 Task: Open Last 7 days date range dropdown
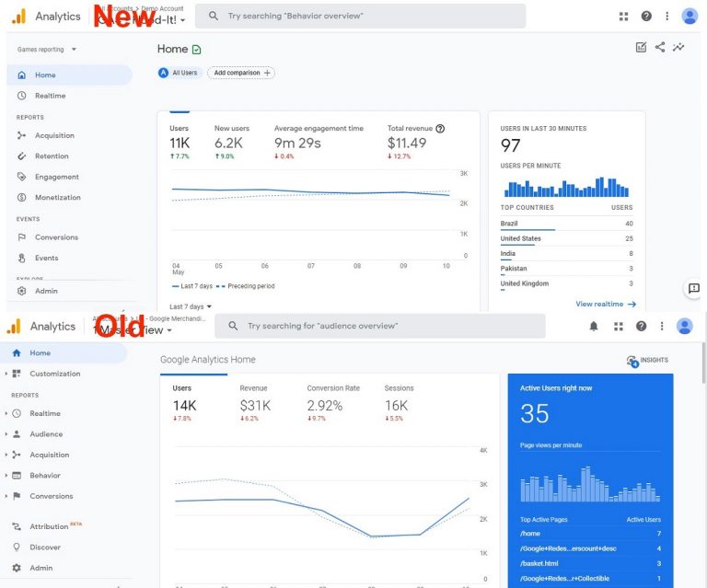(191, 306)
